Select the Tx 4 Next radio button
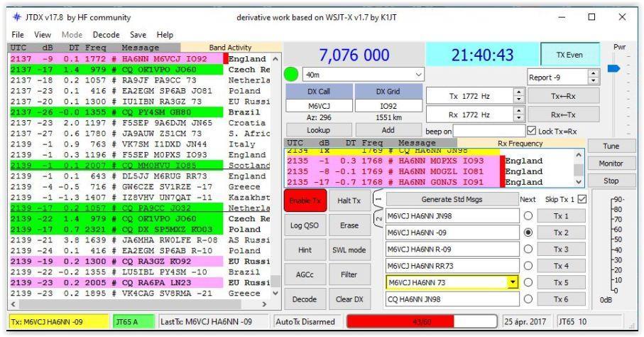 pyautogui.click(x=528, y=266)
